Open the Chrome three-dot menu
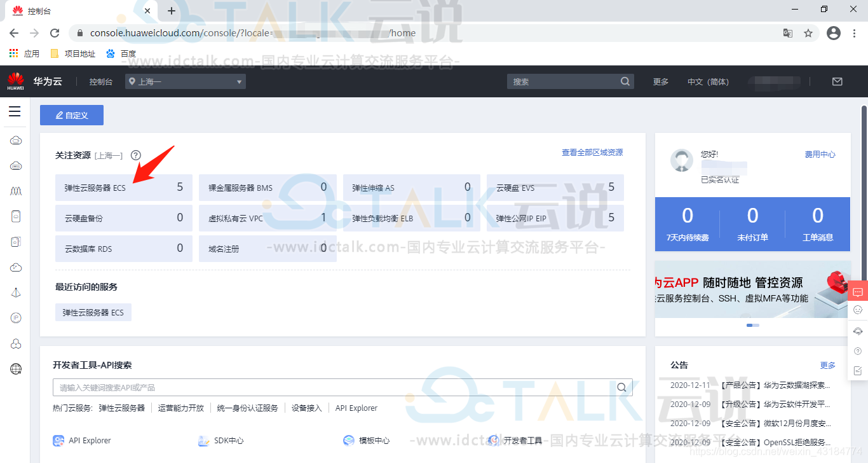This screenshot has height=463, width=868. coord(855,33)
